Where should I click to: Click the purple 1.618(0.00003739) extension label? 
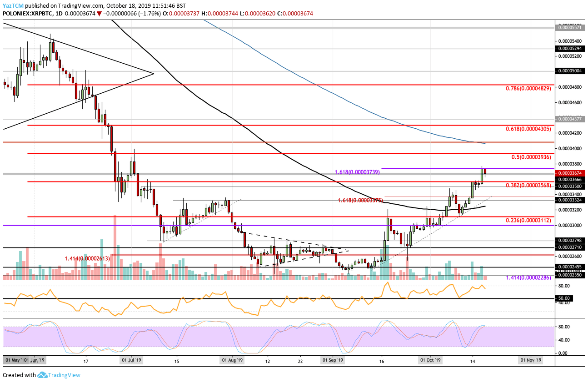(x=357, y=172)
